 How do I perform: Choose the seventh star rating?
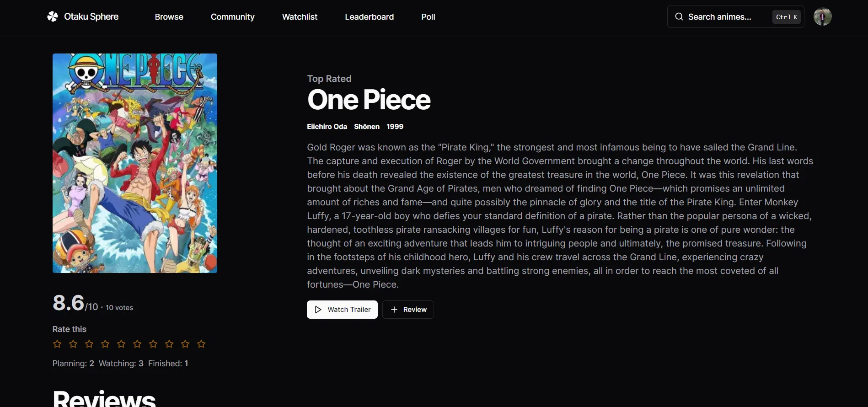click(153, 344)
